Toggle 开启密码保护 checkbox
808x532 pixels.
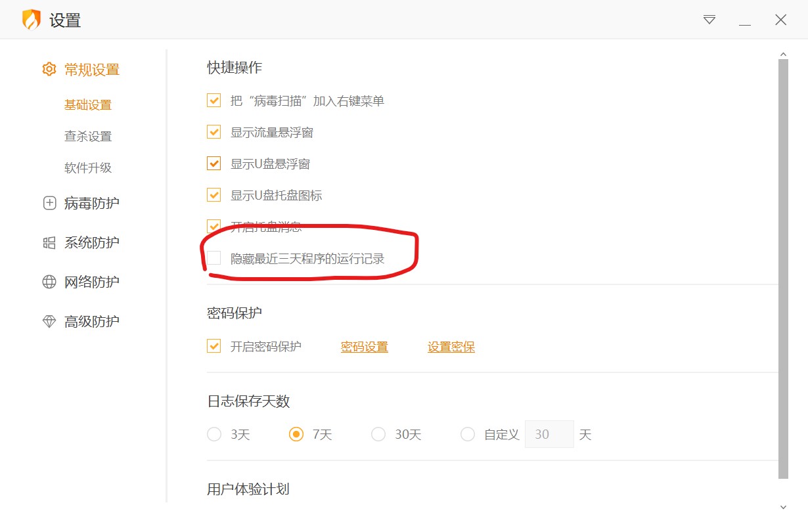pos(213,346)
